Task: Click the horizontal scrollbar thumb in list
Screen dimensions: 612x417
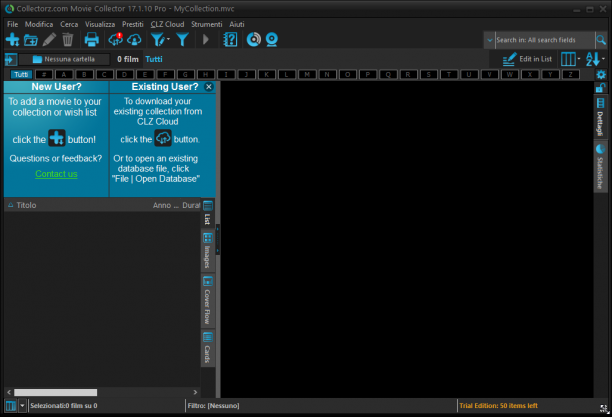Action: [55, 392]
